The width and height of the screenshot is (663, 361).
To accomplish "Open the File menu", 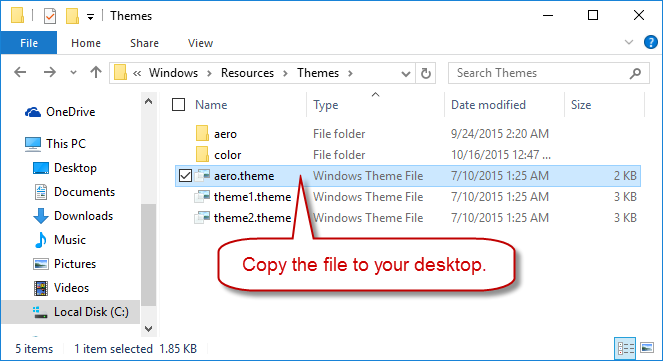I will pos(29,43).
